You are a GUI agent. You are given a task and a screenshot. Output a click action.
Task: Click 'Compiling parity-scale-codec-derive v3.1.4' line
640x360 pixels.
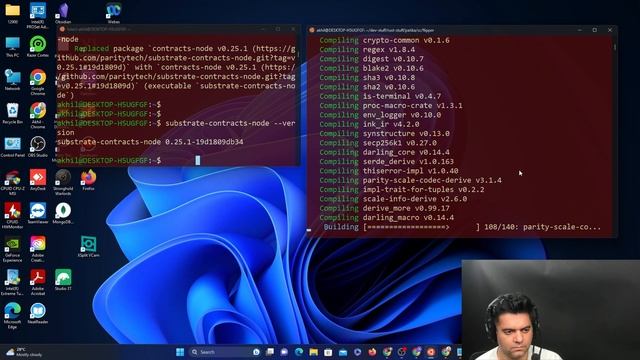tap(411, 180)
